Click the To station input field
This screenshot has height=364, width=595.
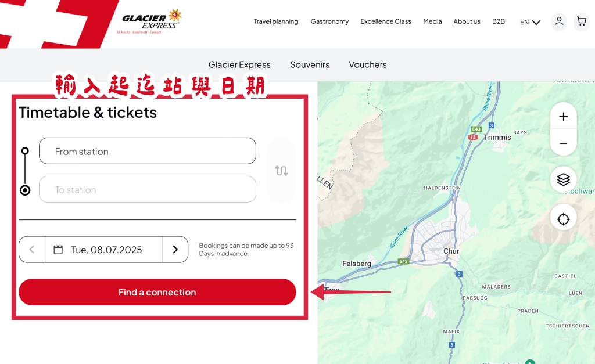tap(147, 189)
